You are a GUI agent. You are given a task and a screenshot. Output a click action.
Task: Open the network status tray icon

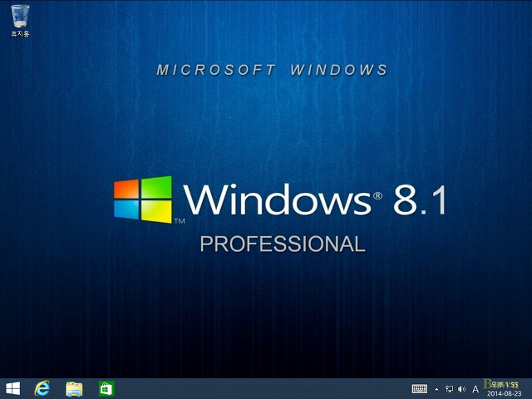pyautogui.click(x=449, y=389)
